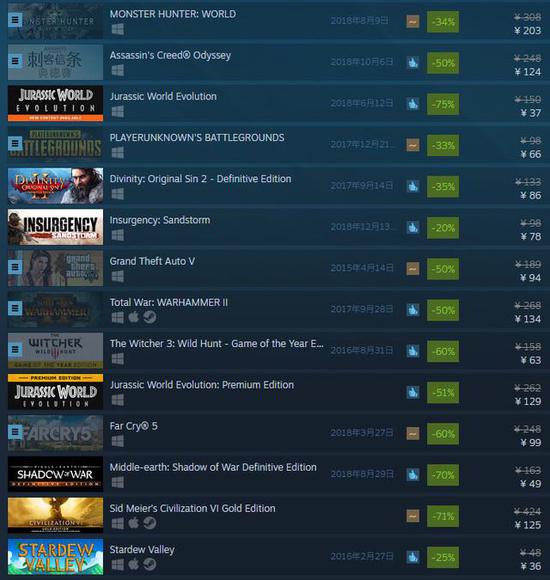Click the mixed review icon for Far Cry 5

pos(413,433)
